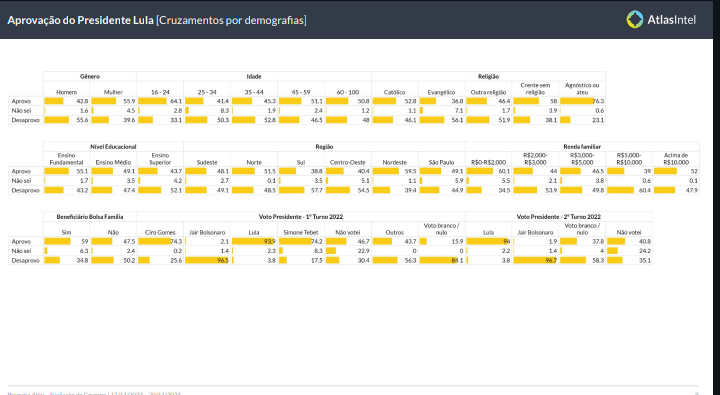Select the Nível Educacional header
This screenshot has width=720, height=395.
[x=113, y=147]
